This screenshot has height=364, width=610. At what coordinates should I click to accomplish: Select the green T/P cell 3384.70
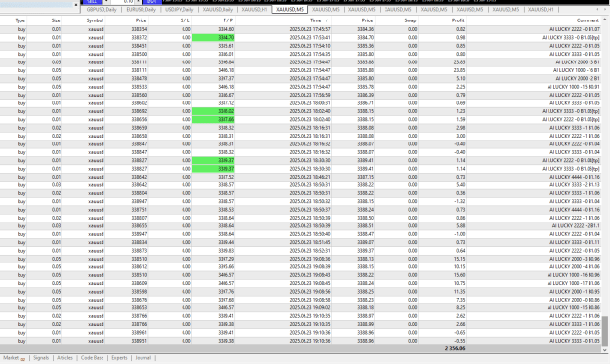(213, 38)
